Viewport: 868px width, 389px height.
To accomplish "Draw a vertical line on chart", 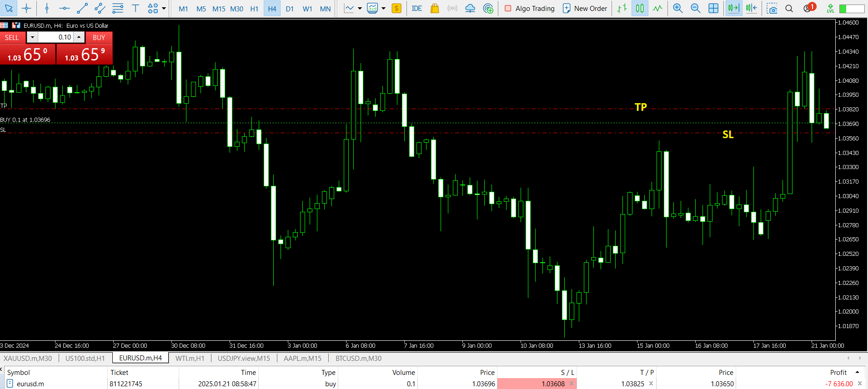I will (47, 8).
